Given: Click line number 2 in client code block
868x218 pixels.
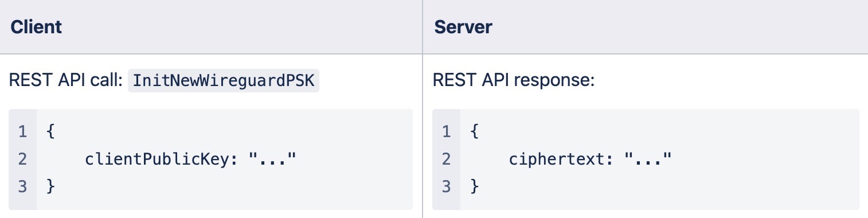Looking at the screenshot, I should pyautogui.click(x=22, y=159).
